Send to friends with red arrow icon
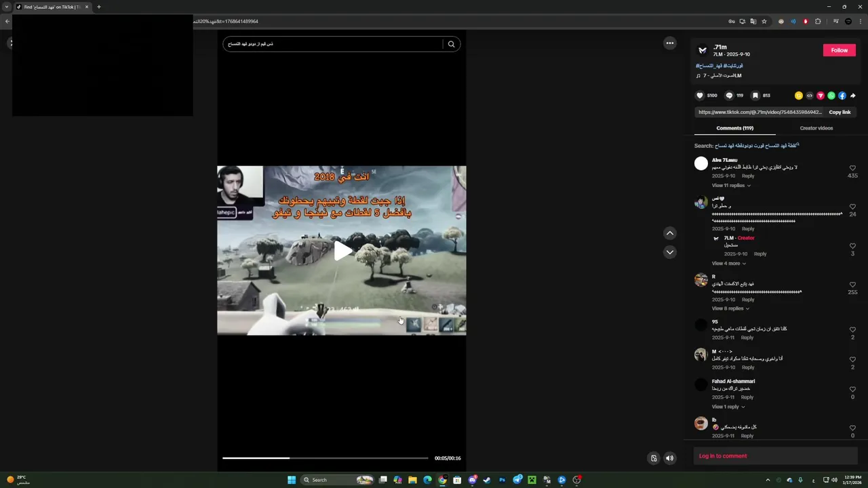868x488 pixels. tap(821, 96)
